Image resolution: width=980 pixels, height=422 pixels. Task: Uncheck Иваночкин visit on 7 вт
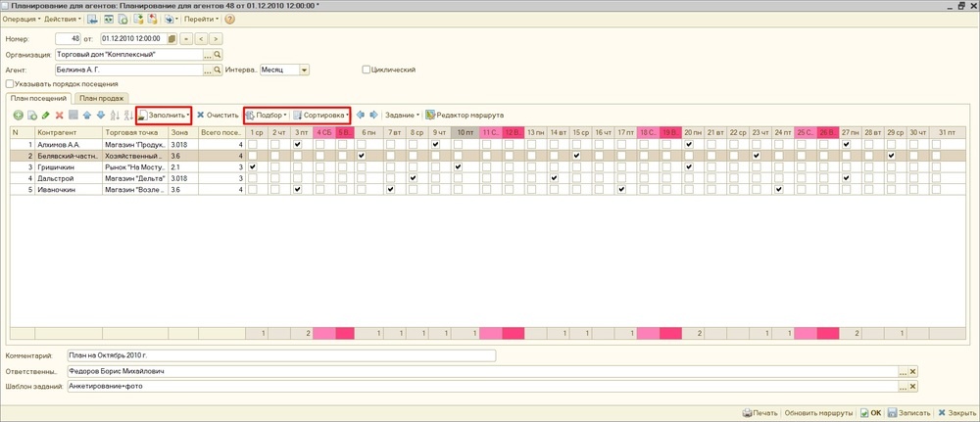[390, 189]
